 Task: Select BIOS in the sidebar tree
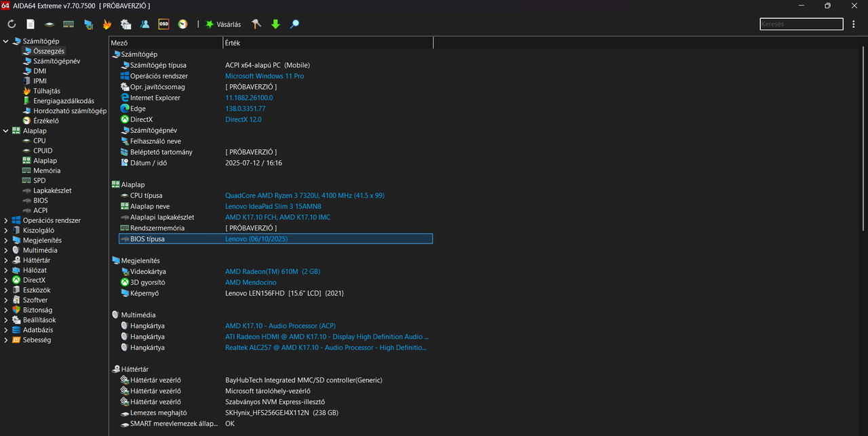[41, 201]
